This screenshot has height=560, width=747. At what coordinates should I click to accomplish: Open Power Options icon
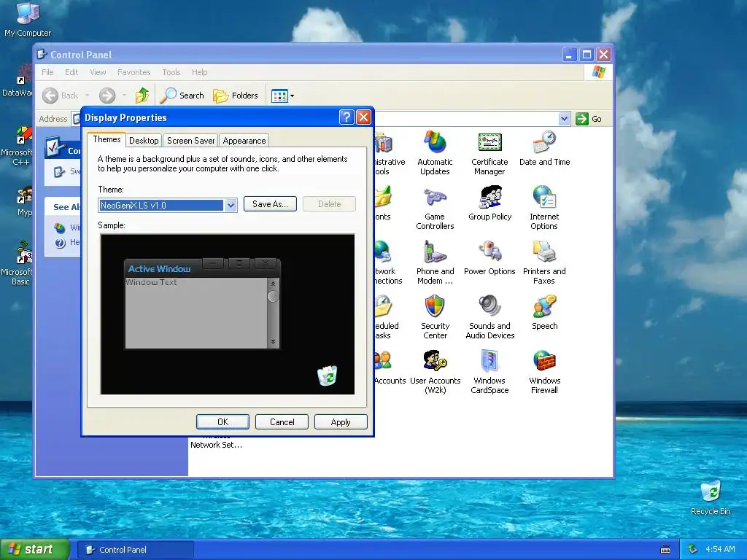tap(489, 257)
